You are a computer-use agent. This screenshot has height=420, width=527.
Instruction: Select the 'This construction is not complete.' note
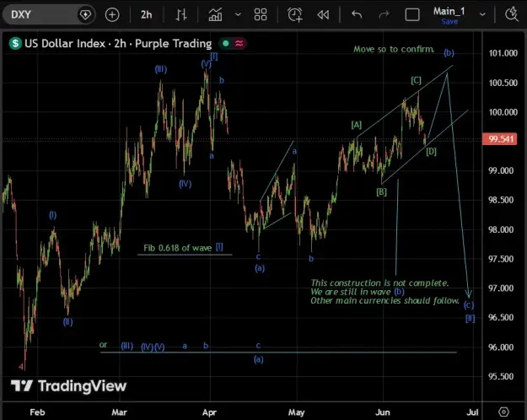[379, 283]
